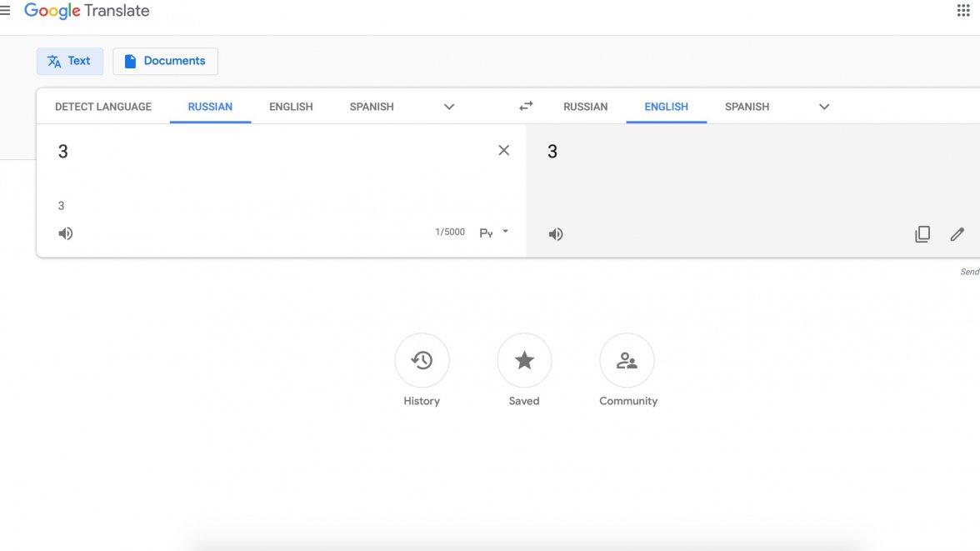Open the Google apps grid
This screenshot has width=980, height=551.
tap(963, 11)
